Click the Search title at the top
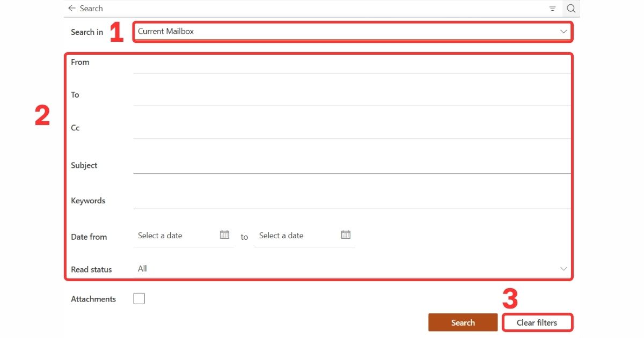Image resolution: width=644 pixels, height=338 pixels. (x=91, y=8)
